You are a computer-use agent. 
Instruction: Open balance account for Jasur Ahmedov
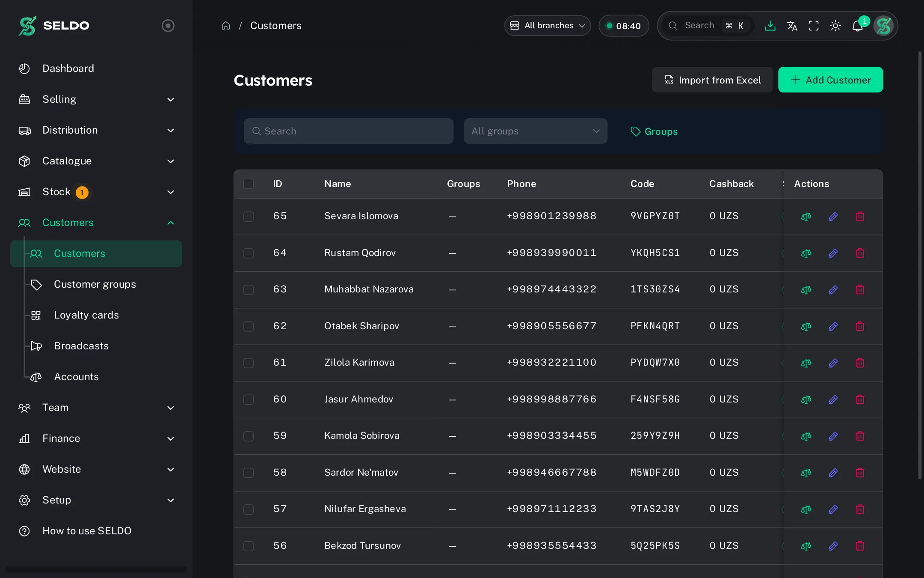(x=806, y=399)
